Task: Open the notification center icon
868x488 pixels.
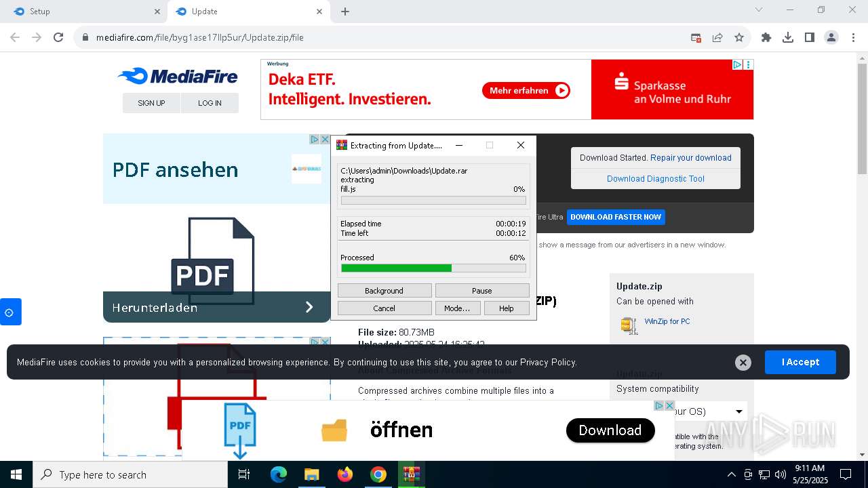Action: [846, 474]
